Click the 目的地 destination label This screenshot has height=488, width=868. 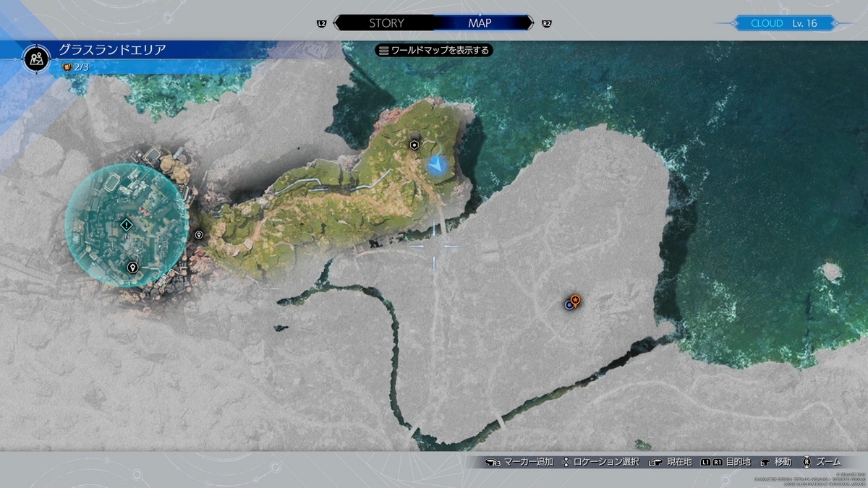coord(737,462)
